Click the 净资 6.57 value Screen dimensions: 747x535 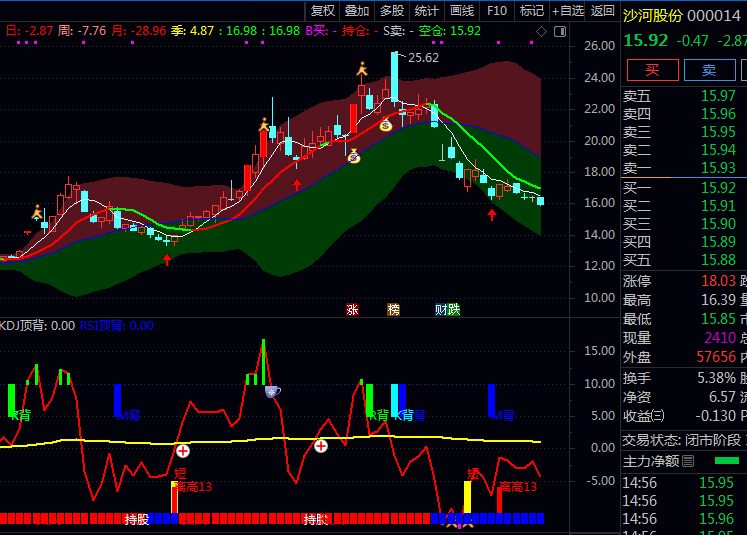722,397
